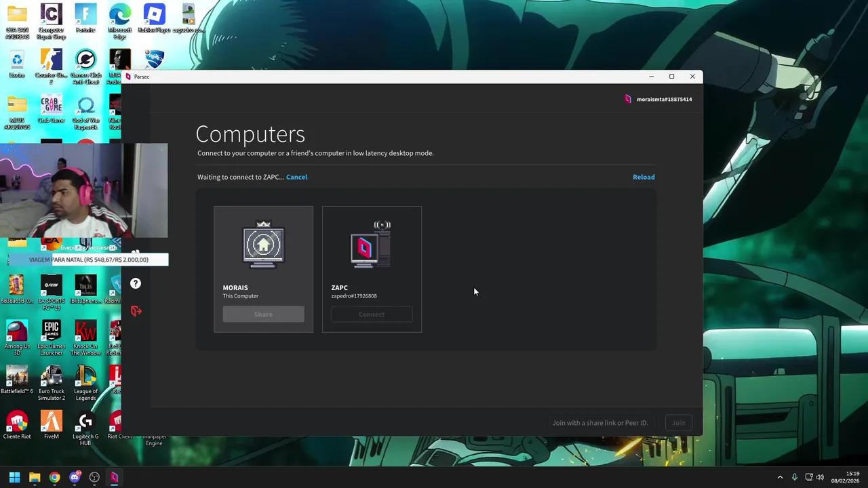
Task: Click the microphone tray icon
Action: click(x=795, y=477)
